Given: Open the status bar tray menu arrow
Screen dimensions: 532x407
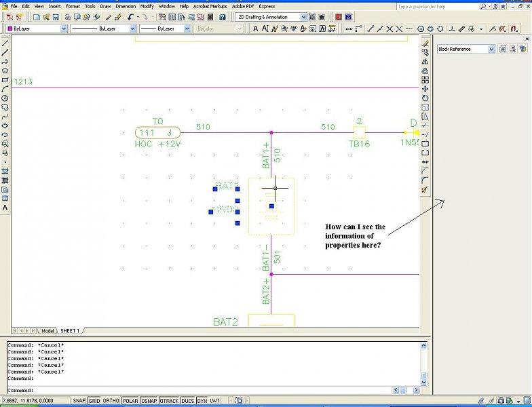Looking at the screenshot, I should [518, 402].
